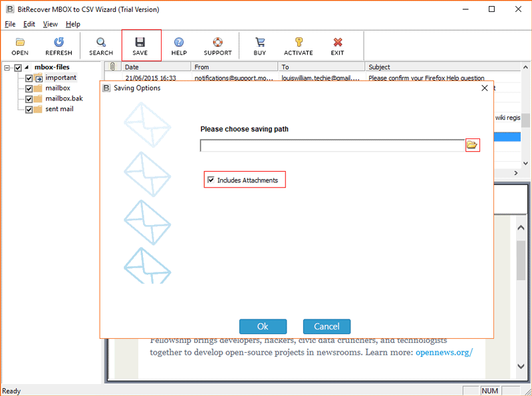The height and width of the screenshot is (396, 532).
Task: Open the Edit menu
Action: (x=29, y=24)
